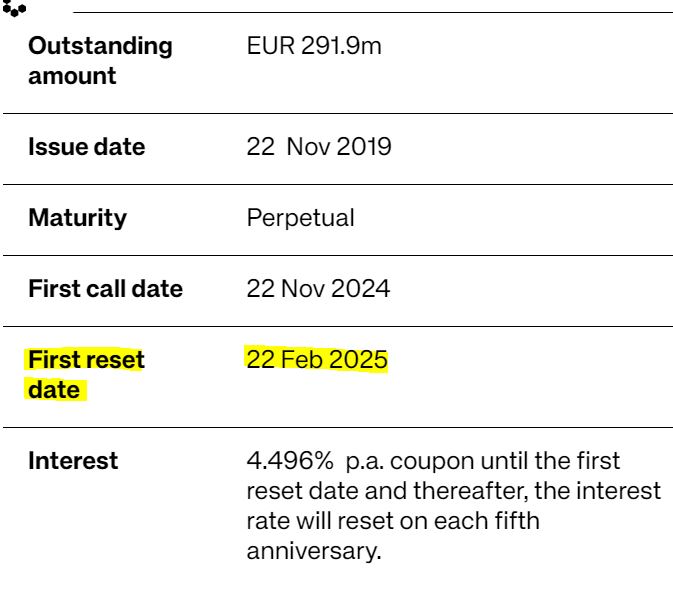
Task: Click the Perpetual maturity value
Action: coord(300,218)
